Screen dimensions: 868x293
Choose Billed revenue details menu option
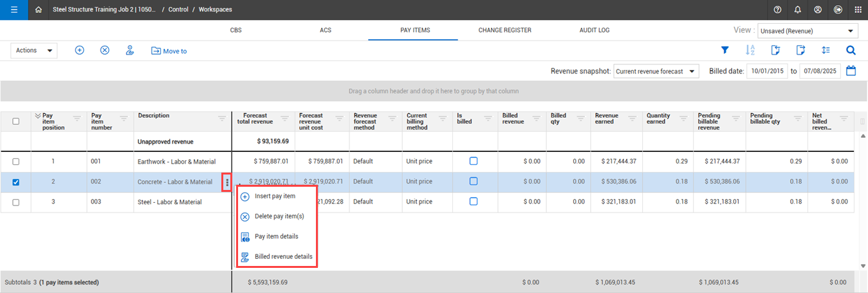click(x=283, y=256)
